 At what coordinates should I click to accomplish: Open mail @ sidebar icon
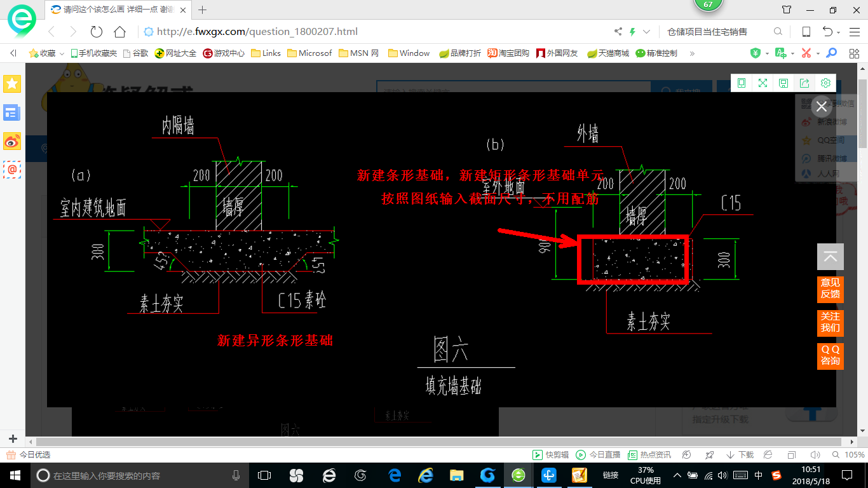pyautogui.click(x=12, y=169)
